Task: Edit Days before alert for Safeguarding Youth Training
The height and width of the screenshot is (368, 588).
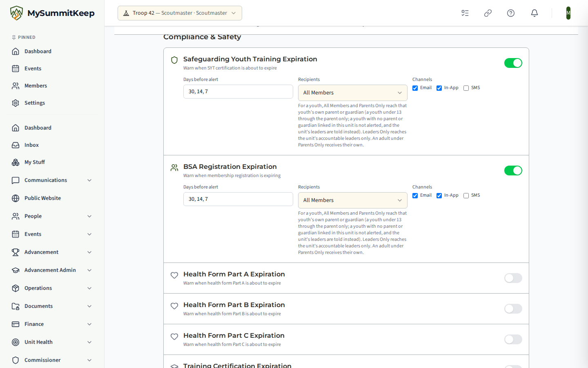Action: click(x=238, y=92)
